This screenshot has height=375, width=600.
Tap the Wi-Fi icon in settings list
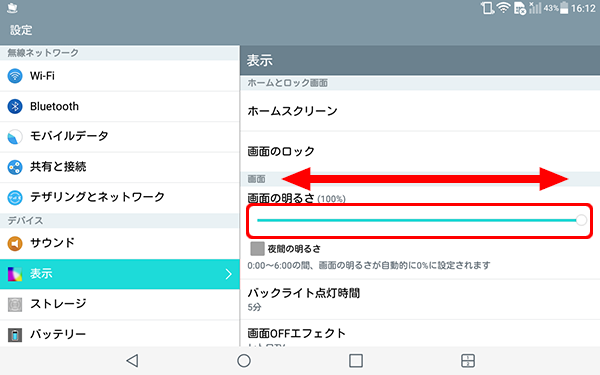15,76
